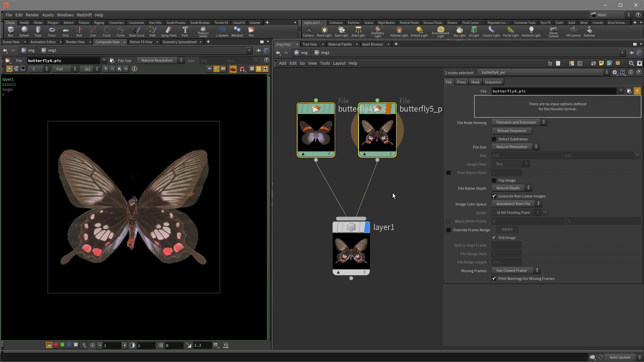The width and height of the screenshot is (644, 362).
Task: Frame the image with the home icon
Action: click(119, 69)
